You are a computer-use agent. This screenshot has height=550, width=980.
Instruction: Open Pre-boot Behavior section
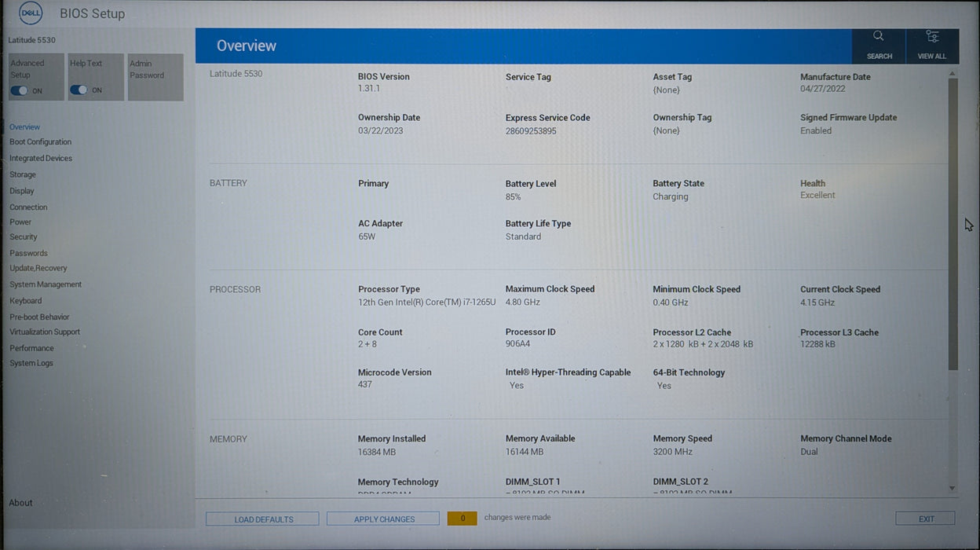click(39, 317)
